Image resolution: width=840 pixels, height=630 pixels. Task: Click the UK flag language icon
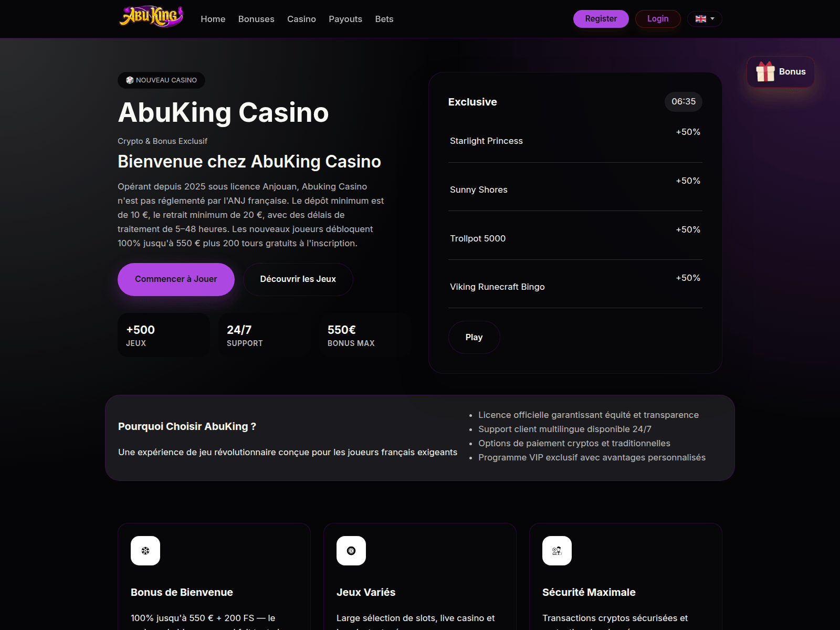[x=700, y=19]
